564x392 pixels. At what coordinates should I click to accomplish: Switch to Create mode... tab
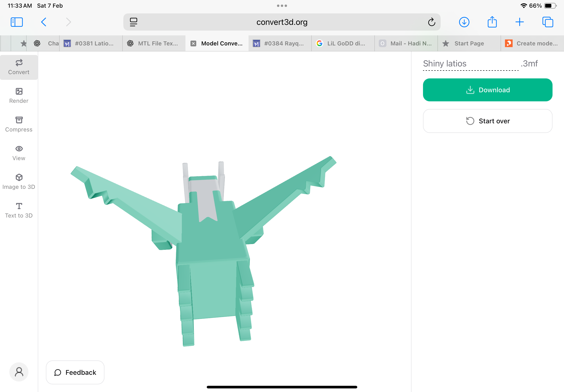pos(532,44)
